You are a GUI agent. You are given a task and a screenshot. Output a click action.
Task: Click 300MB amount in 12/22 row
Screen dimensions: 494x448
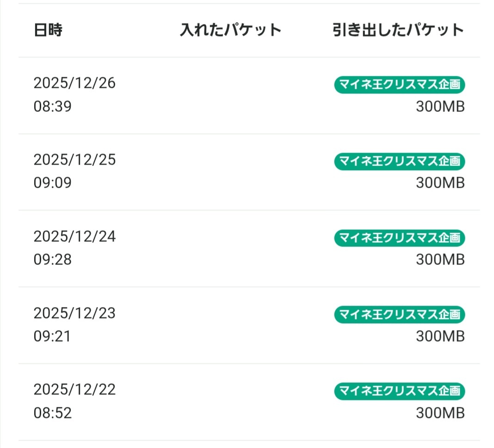440,413
